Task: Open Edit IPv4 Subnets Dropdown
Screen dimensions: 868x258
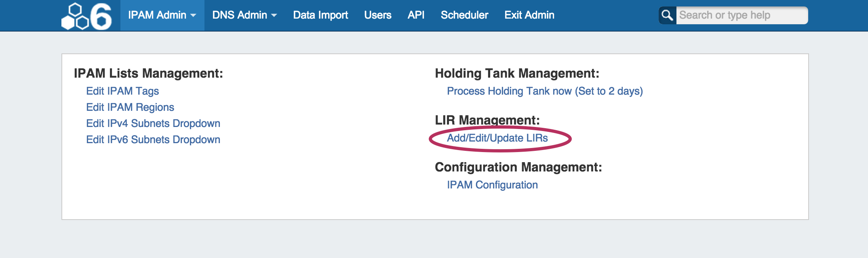Action: (153, 123)
